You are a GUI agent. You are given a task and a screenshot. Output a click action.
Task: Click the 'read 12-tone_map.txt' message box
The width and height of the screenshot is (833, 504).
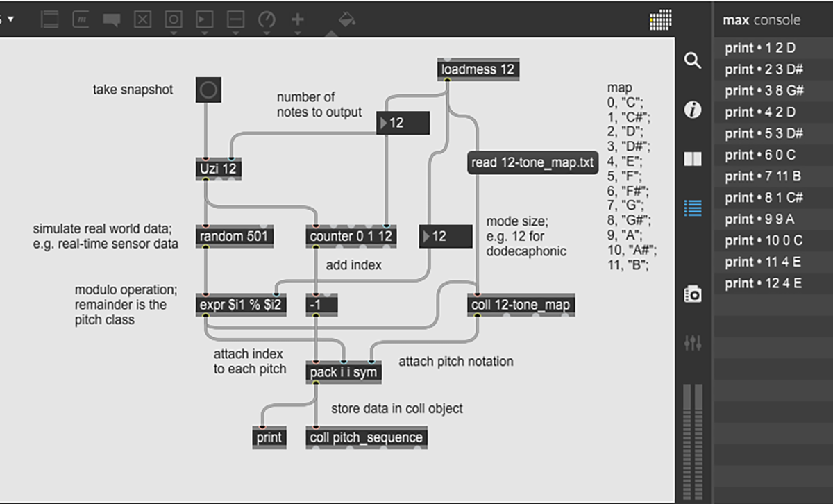[x=532, y=163]
